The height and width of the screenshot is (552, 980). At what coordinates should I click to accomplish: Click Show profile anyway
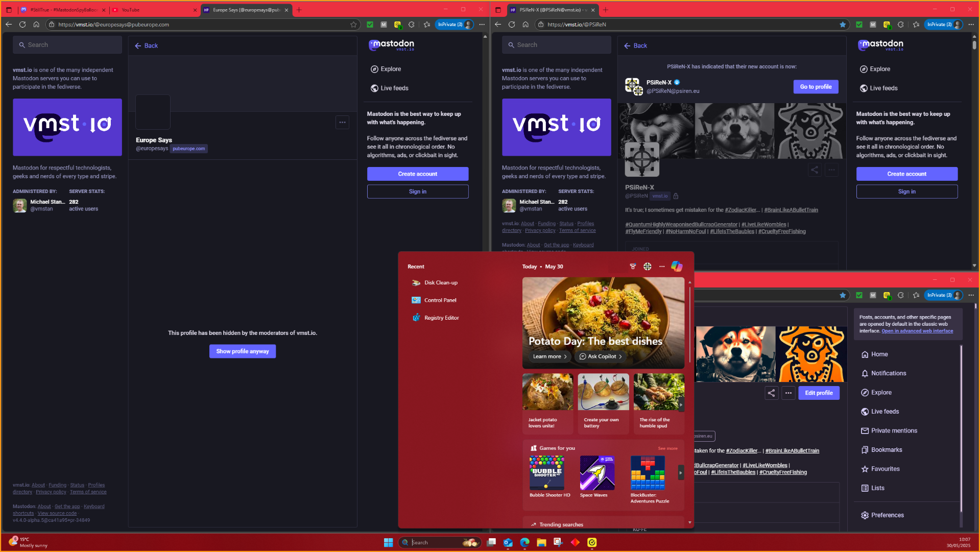tap(243, 351)
